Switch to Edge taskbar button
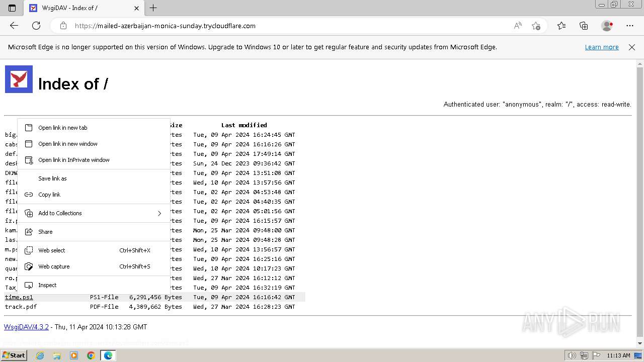Viewport: 644px width, 362px height. (108, 355)
